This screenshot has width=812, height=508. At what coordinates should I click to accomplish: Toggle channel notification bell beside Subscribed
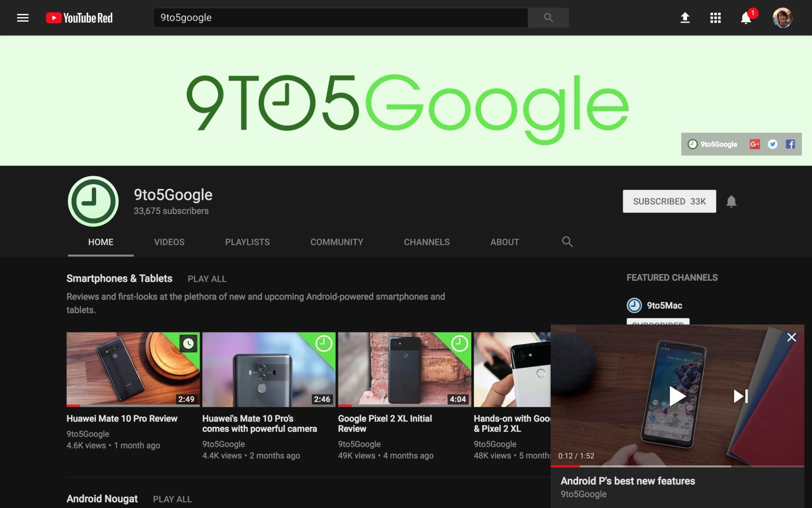[x=731, y=201]
